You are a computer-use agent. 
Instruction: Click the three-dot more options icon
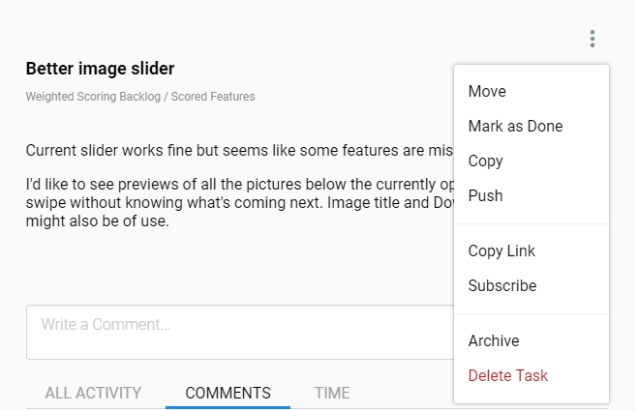point(592,39)
